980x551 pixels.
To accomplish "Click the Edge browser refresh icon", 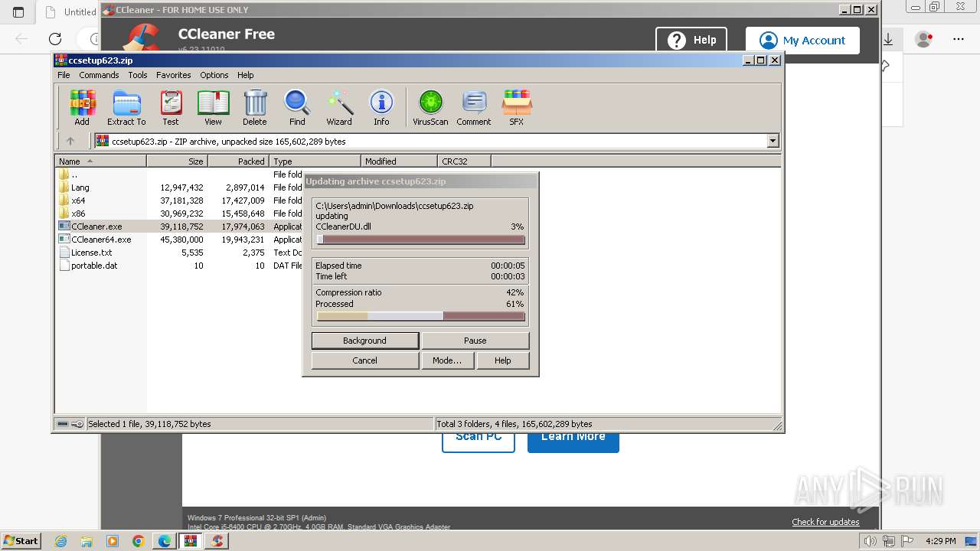I will 55,39.
